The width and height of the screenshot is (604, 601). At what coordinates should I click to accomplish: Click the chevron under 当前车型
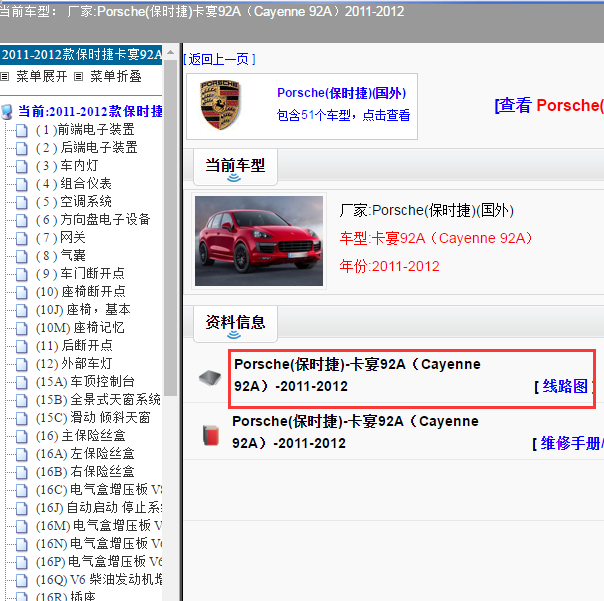234,178
